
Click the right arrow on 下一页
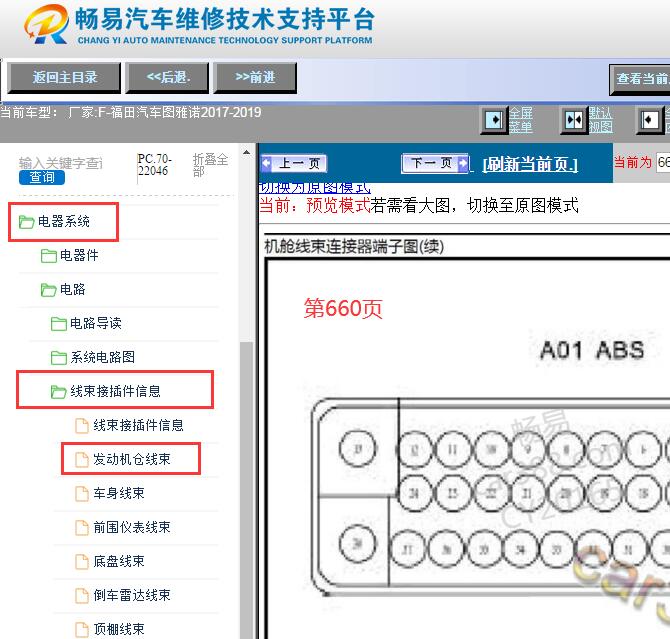[462, 163]
